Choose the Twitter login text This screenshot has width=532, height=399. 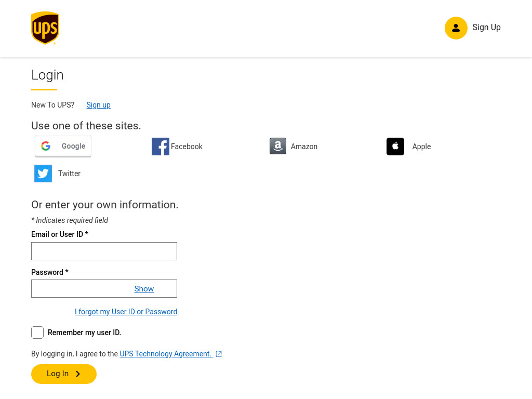point(69,174)
